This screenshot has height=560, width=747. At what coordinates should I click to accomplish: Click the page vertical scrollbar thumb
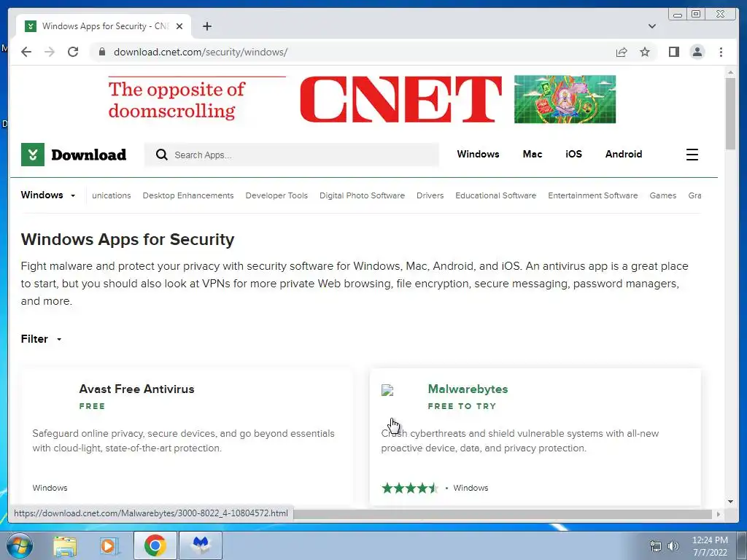coord(730,113)
